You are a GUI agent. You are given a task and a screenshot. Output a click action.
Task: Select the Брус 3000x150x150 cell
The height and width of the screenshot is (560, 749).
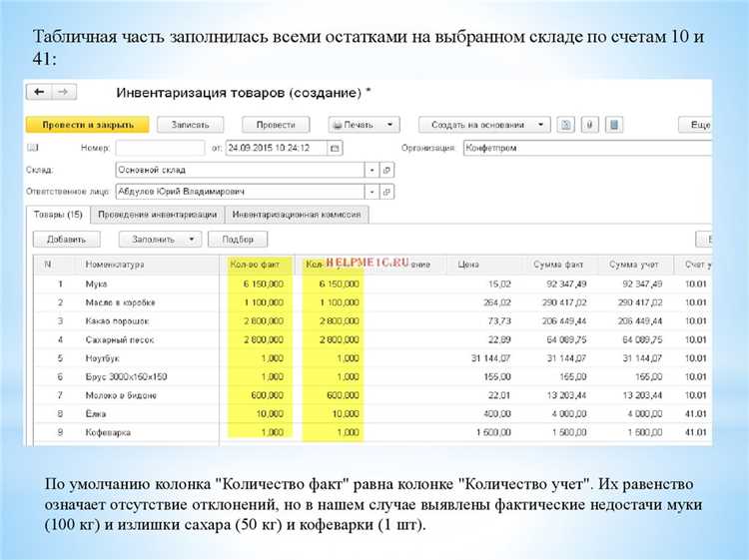click(x=126, y=377)
